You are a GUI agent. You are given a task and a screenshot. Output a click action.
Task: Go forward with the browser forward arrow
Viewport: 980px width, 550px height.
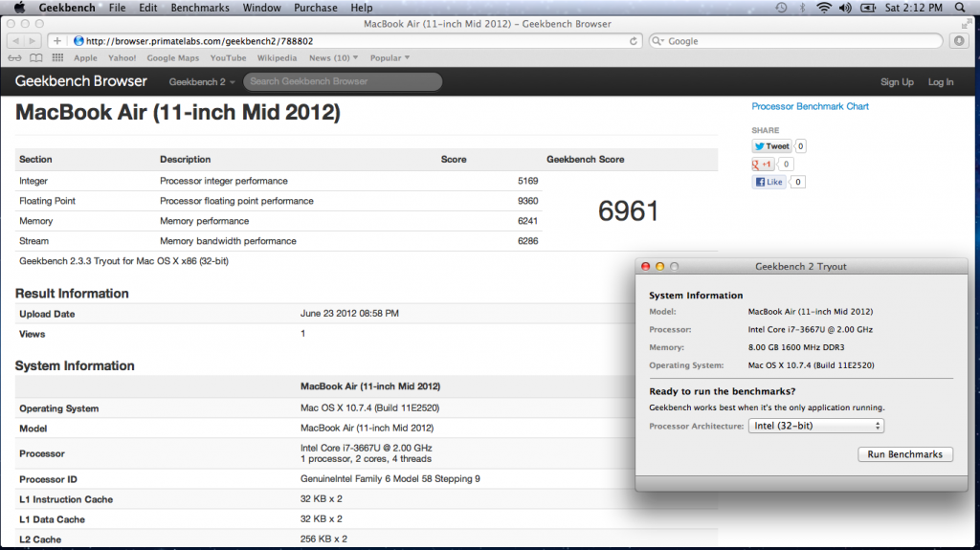tap(33, 40)
